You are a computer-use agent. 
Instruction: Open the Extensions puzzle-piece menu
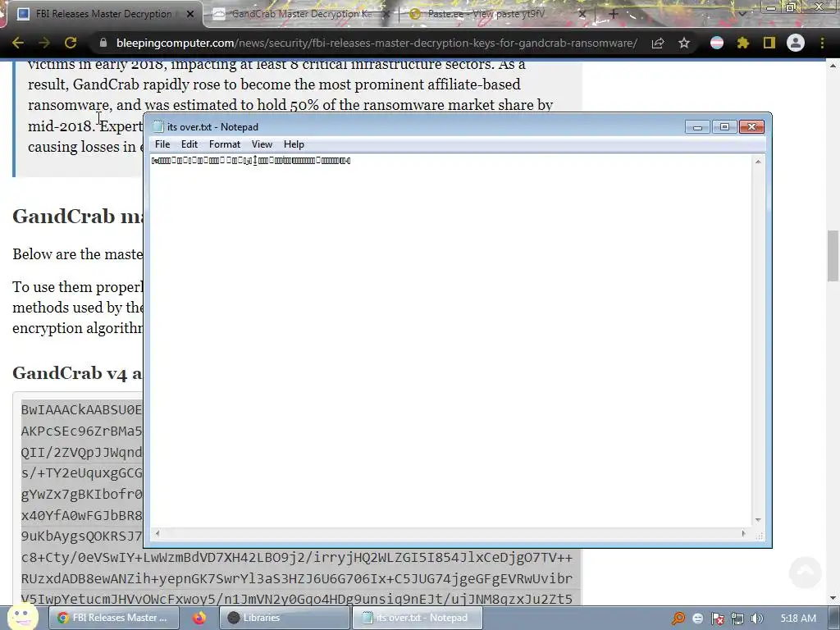pos(743,43)
